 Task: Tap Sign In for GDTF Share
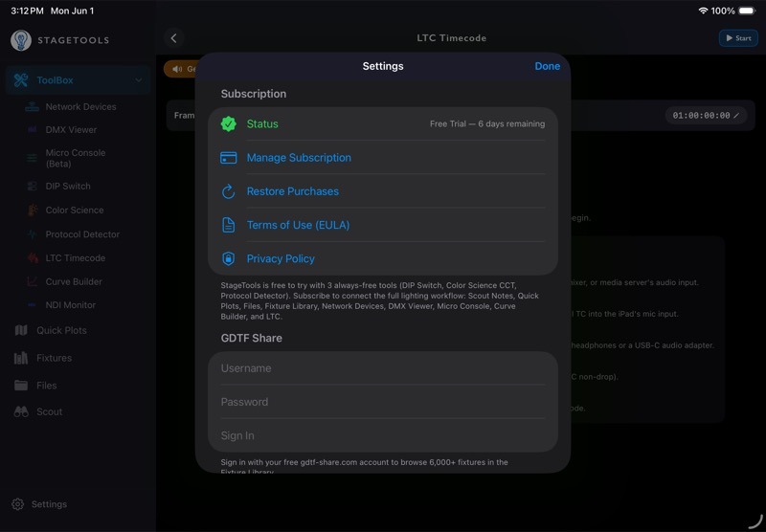383,435
